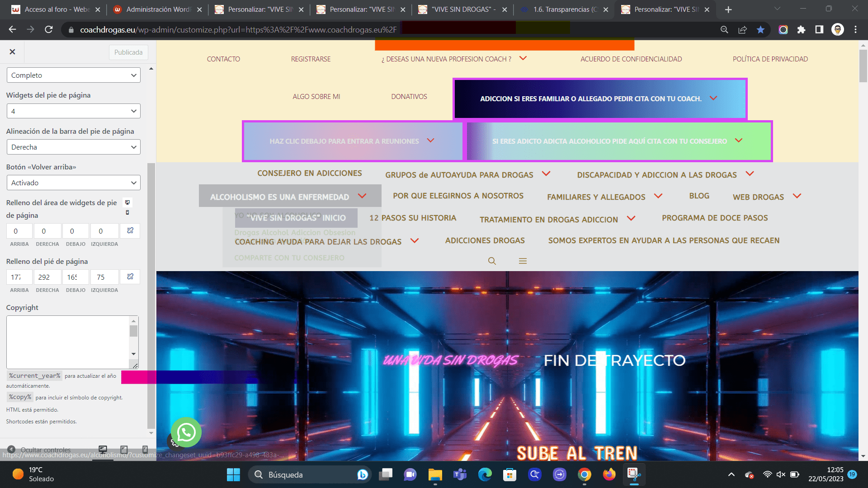Open the footer bar alignment Derecha dropdown
The height and width of the screenshot is (488, 868).
click(x=73, y=147)
